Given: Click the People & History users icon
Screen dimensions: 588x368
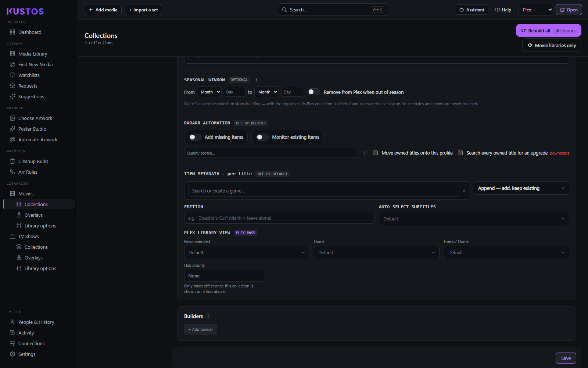Looking at the screenshot, I should tap(12, 322).
